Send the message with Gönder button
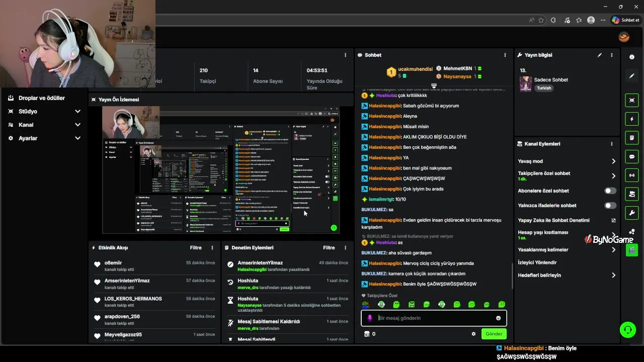Image resolution: width=644 pixels, height=362 pixels. coord(494,334)
